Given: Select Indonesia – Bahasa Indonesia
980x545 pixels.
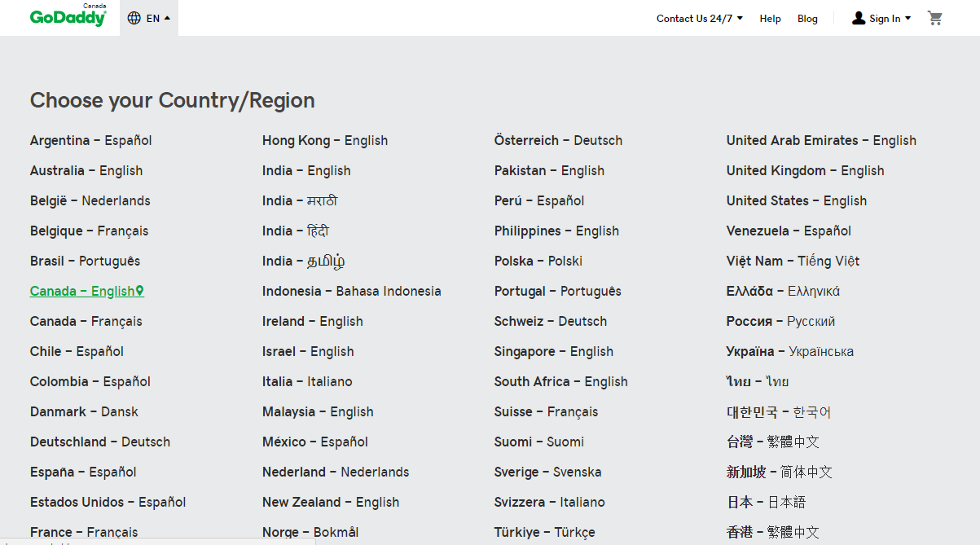Looking at the screenshot, I should [x=352, y=291].
